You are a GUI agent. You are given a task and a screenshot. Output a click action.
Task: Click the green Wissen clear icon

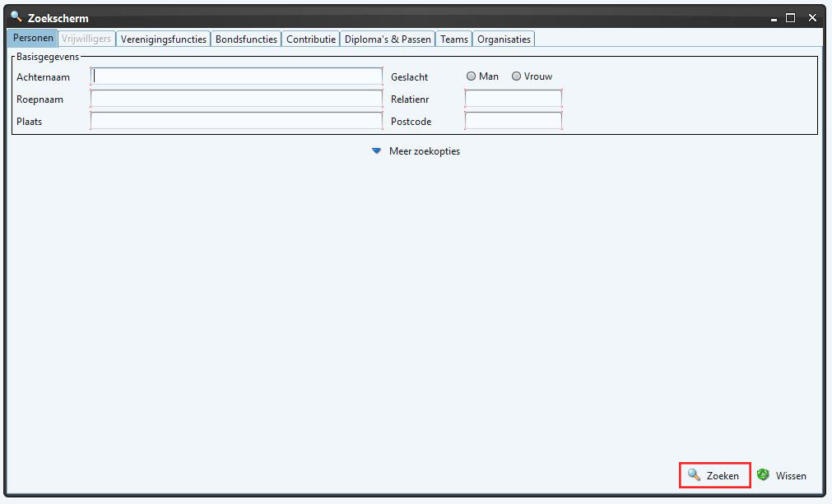pos(763,475)
